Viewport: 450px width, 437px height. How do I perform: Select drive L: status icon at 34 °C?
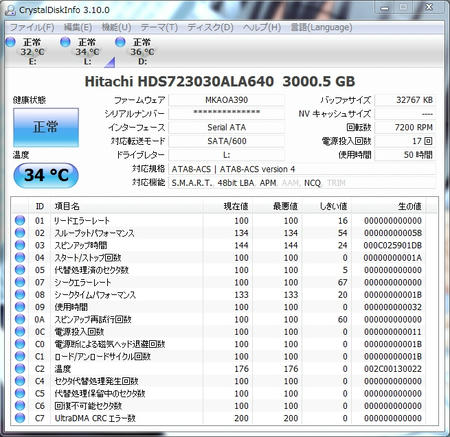tap(65, 42)
